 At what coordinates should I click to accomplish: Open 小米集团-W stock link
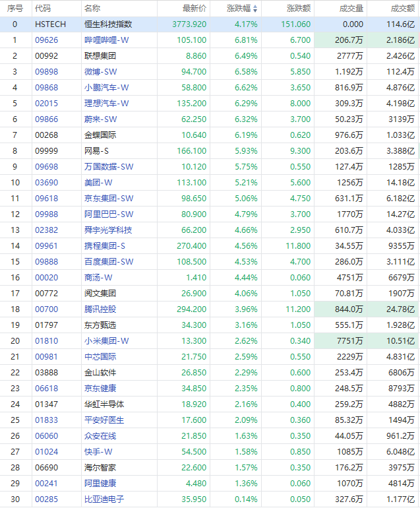click(x=107, y=341)
